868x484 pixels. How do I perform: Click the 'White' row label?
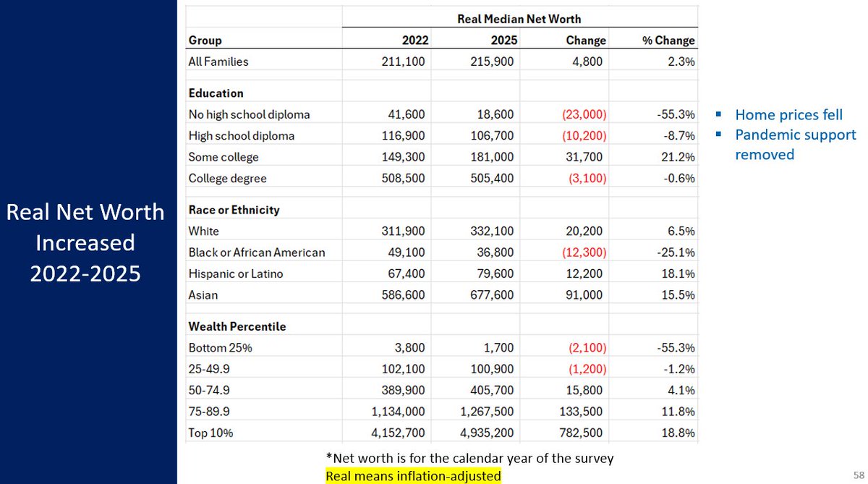tap(204, 231)
